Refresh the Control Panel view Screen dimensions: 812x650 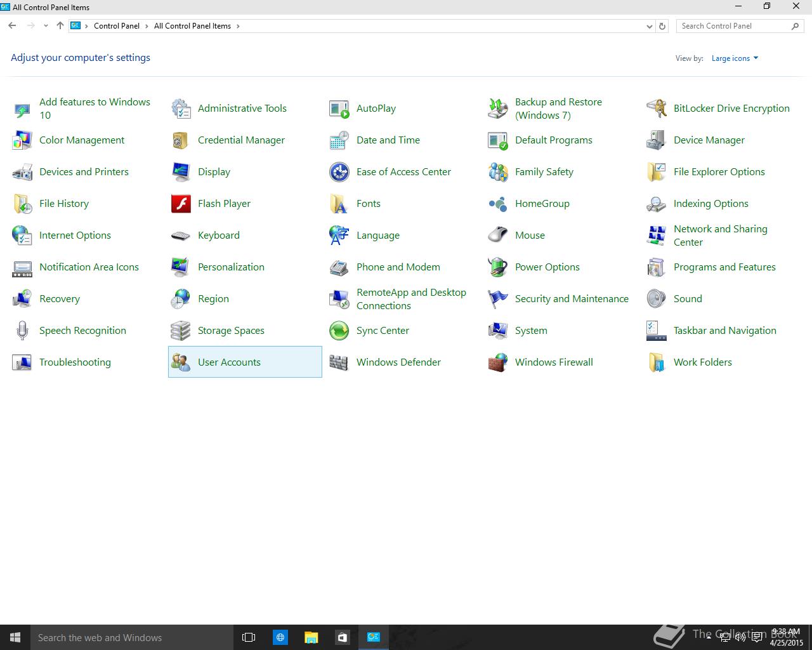662,26
